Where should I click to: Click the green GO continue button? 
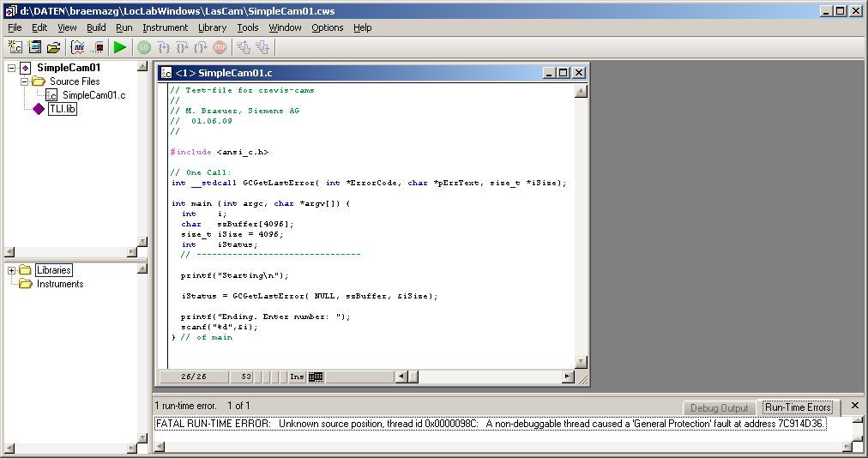click(x=144, y=48)
